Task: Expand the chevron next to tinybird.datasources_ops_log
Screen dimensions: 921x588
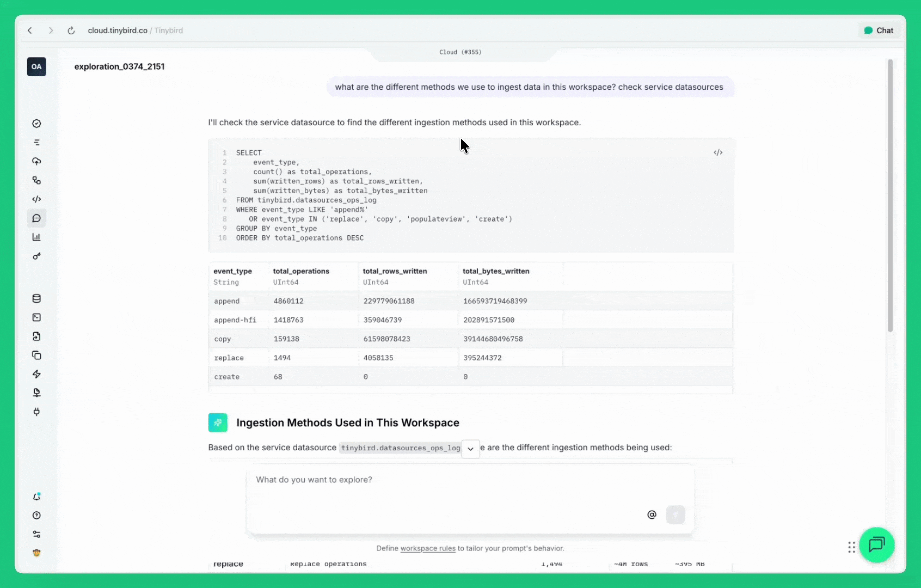Action: point(470,449)
